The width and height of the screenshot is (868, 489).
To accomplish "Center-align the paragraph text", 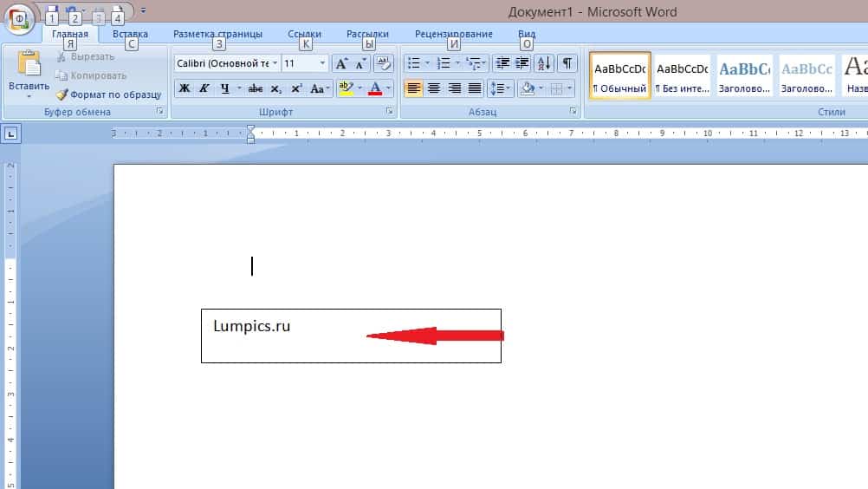I will tap(434, 88).
